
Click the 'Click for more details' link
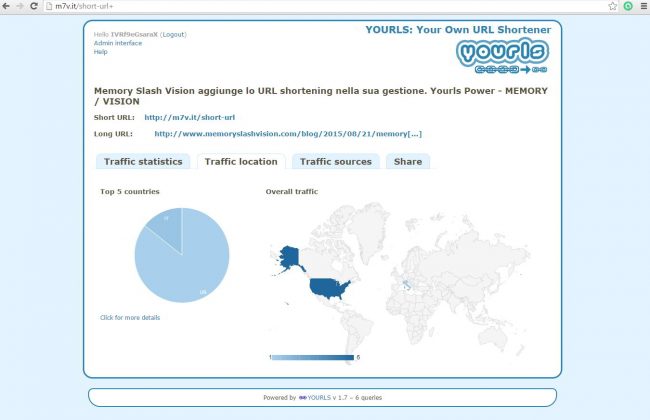[130, 317]
